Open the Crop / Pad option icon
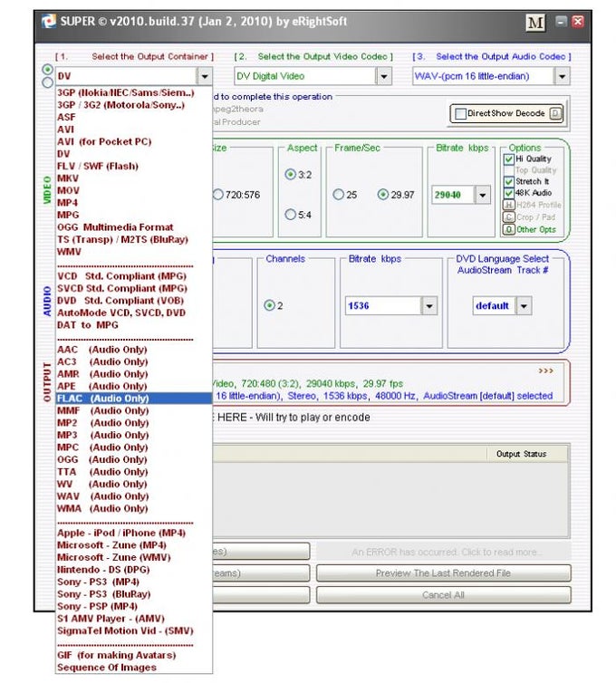This screenshot has width=616, height=683. tap(508, 216)
